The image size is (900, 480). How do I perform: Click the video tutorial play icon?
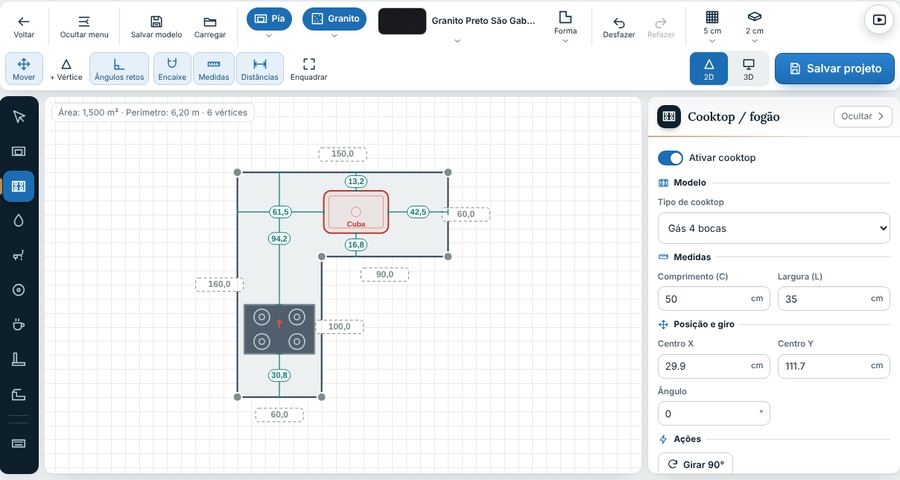pyautogui.click(x=879, y=20)
